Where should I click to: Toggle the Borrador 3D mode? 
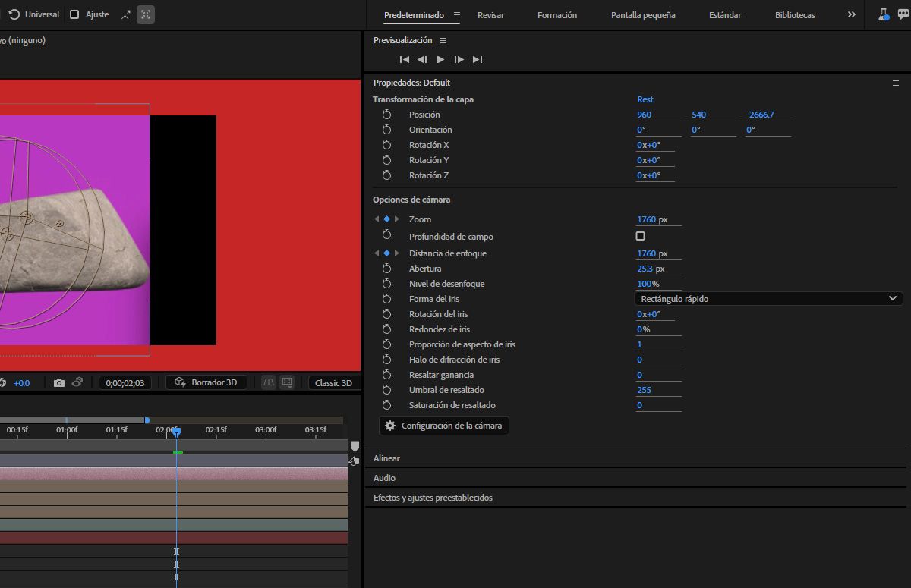pyautogui.click(x=206, y=383)
